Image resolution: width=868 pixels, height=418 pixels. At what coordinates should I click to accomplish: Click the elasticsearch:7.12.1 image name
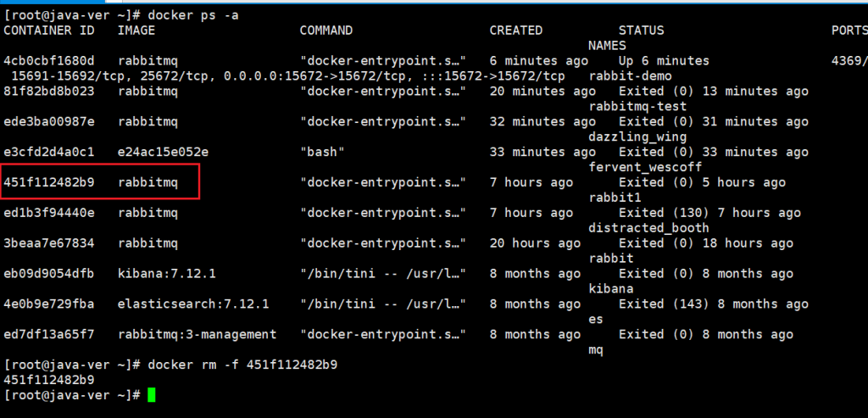193,304
